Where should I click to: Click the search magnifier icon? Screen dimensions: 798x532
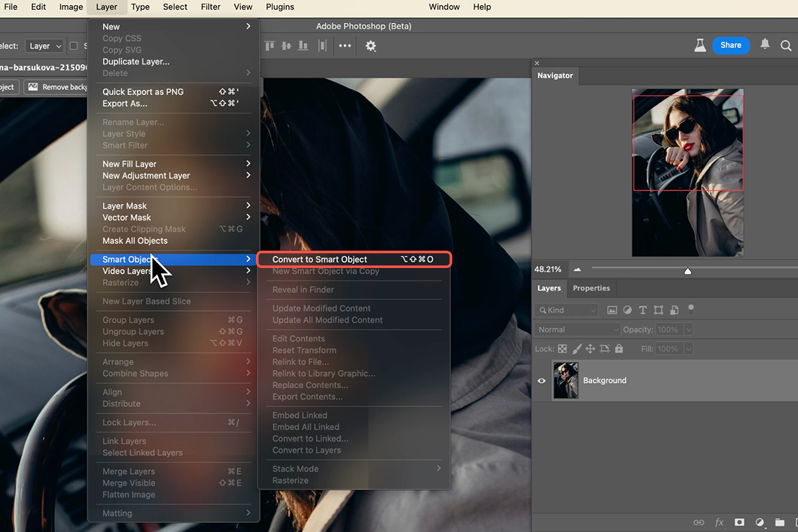point(785,46)
